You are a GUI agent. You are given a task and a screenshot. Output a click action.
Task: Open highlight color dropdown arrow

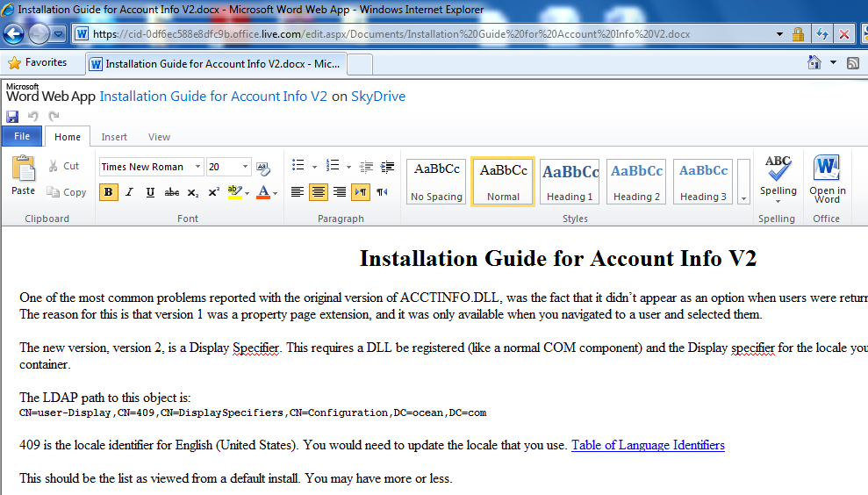click(x=247, y=193)
